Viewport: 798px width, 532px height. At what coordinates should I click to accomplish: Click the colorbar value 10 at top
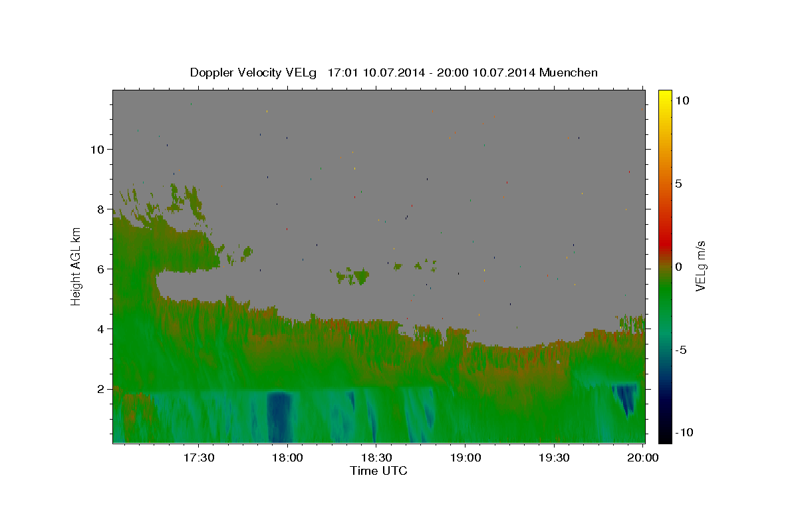coord(682,100)
